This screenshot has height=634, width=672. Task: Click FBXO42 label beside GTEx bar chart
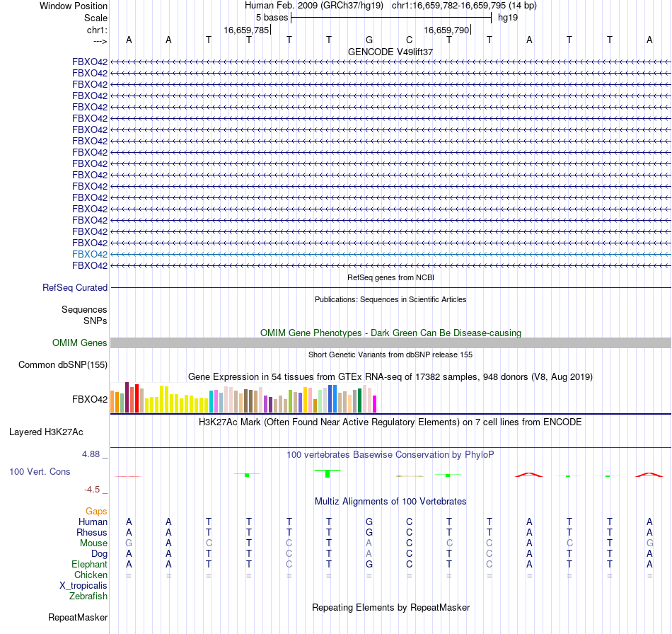(x=90, y=400)
